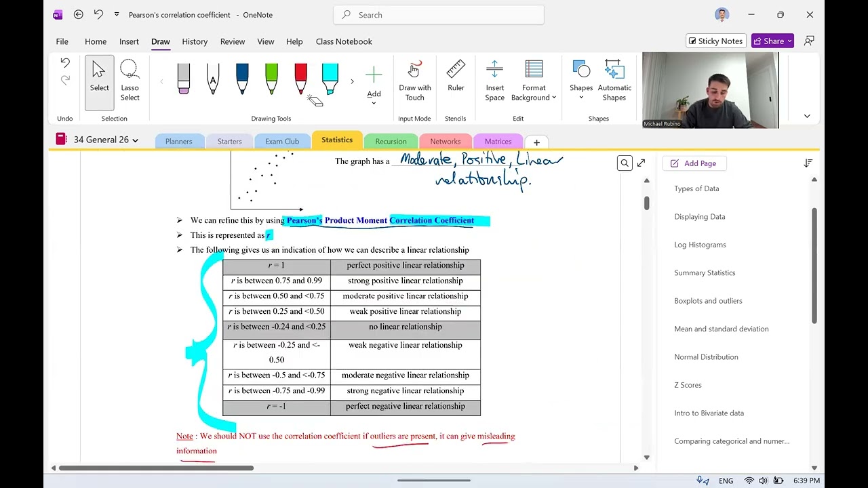This screenshot has width=868, height=488.
Task: Open the Help ribbon tab
Action: coord(294,41)
